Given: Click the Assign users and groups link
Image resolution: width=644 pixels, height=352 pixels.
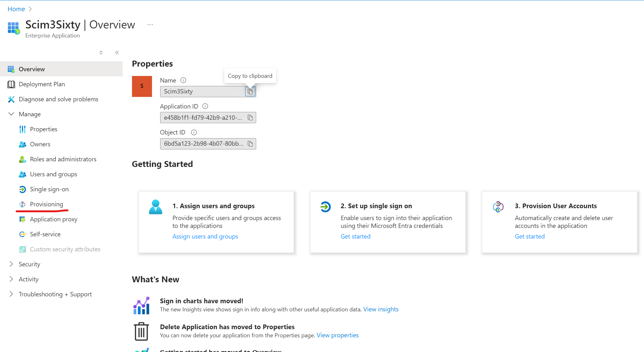Looking at the screenshot, I should pyautogui.click(x=205, y=237).
